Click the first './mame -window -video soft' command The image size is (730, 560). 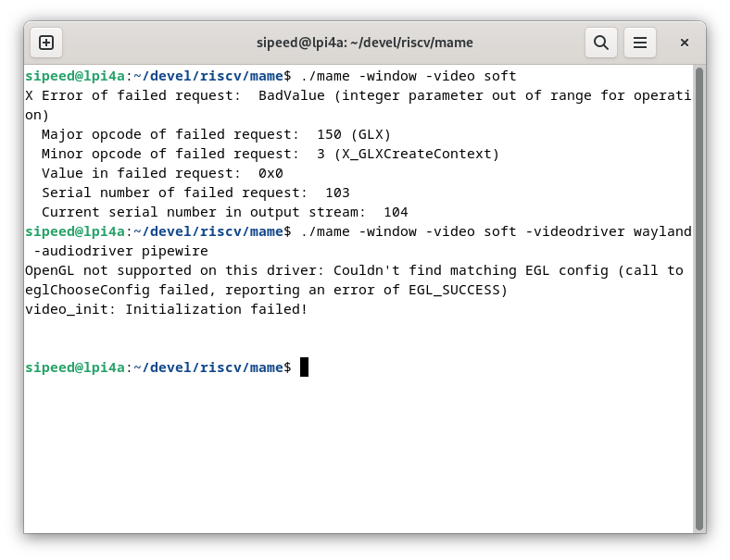tap(409, 76)
